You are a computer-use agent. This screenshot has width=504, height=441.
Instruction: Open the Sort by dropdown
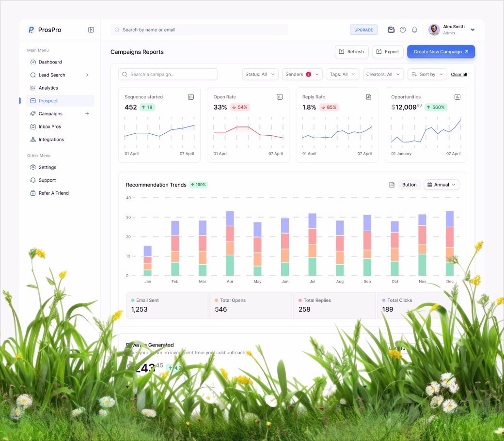point(427,74)
